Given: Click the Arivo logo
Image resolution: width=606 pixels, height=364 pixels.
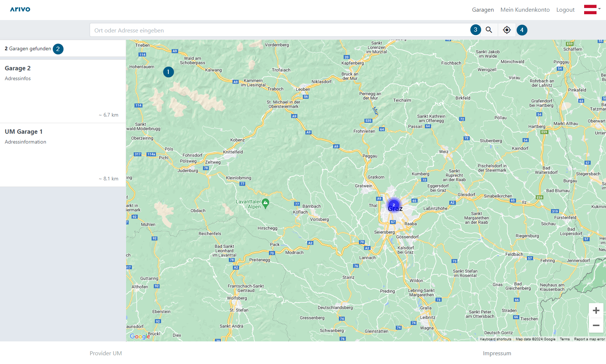Looking at the screenshot, I should (20, 9).
